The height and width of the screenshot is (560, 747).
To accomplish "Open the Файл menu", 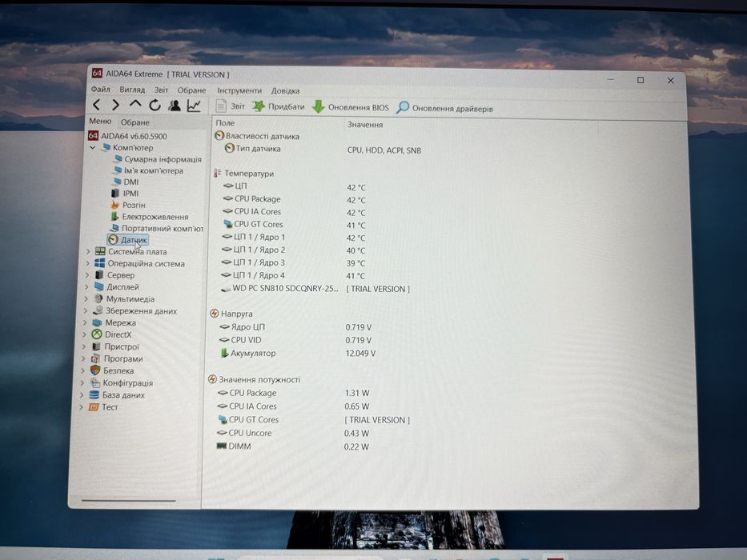I will [x=101, y=89].
